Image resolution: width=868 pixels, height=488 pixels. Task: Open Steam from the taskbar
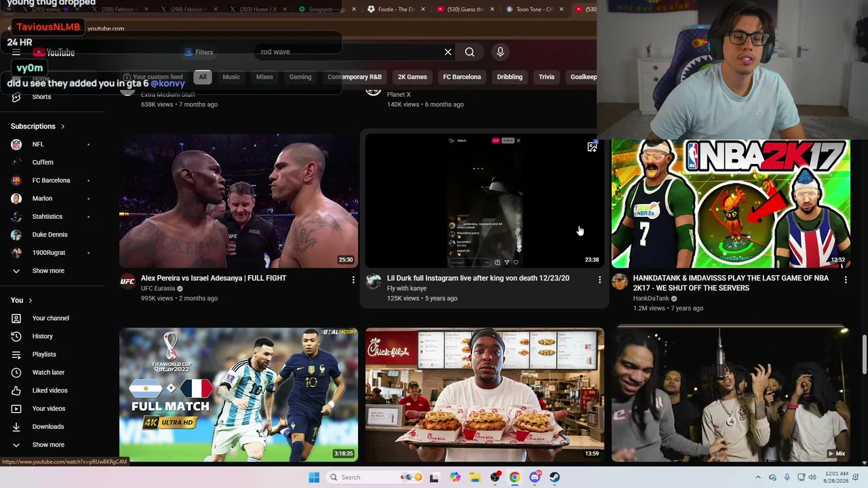click(555, 477)
